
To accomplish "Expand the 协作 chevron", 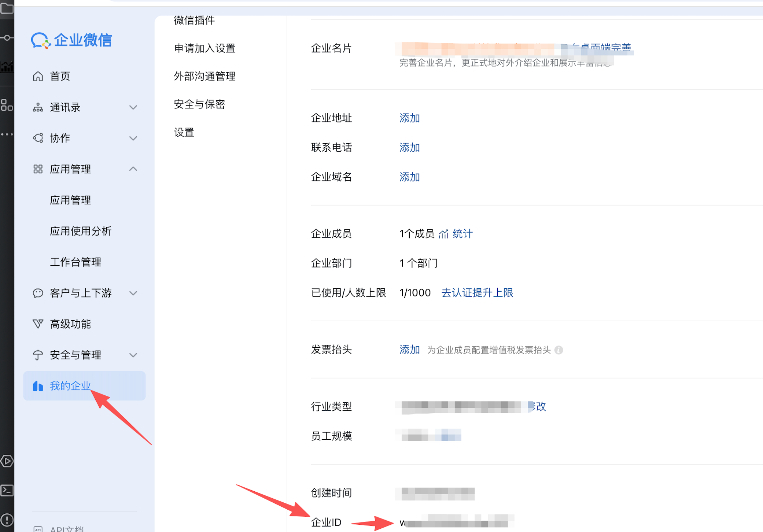I will 133,138.
